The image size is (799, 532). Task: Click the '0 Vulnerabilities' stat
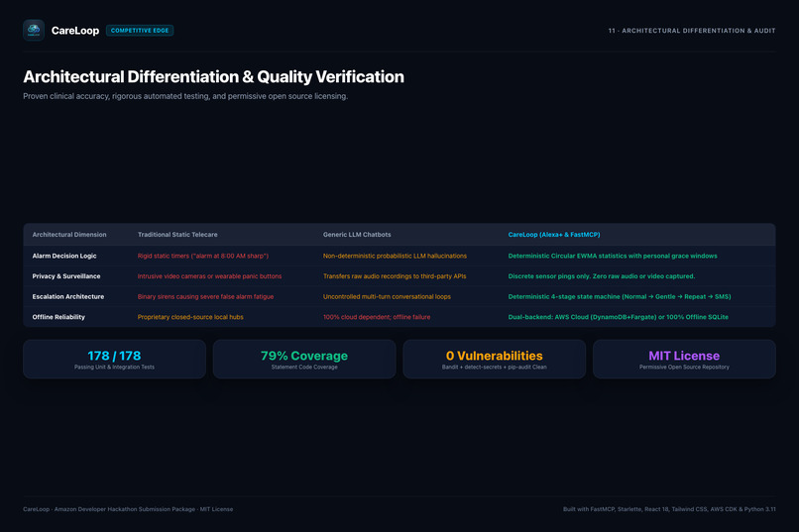495,356
